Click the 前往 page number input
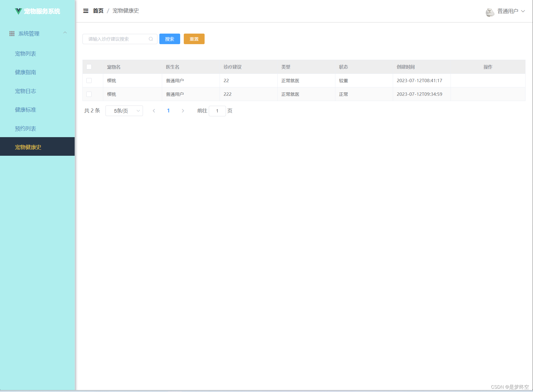The image size is (533, 392). click(217, 111)
